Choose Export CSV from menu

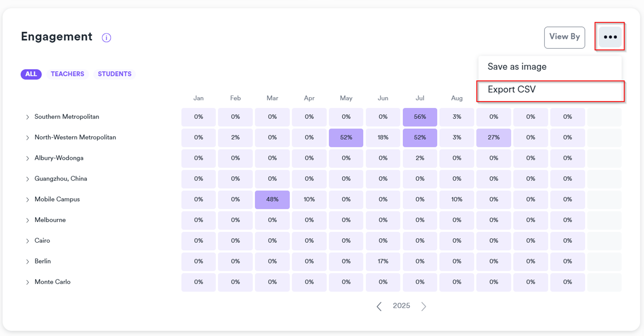[x=511, y=90]
